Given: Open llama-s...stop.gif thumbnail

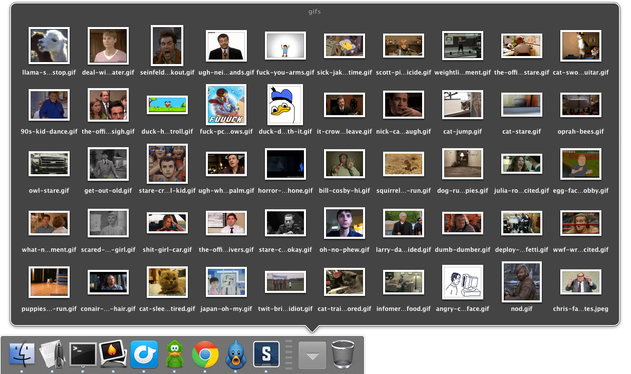Looking at the screenshot, I should (49, 45).
